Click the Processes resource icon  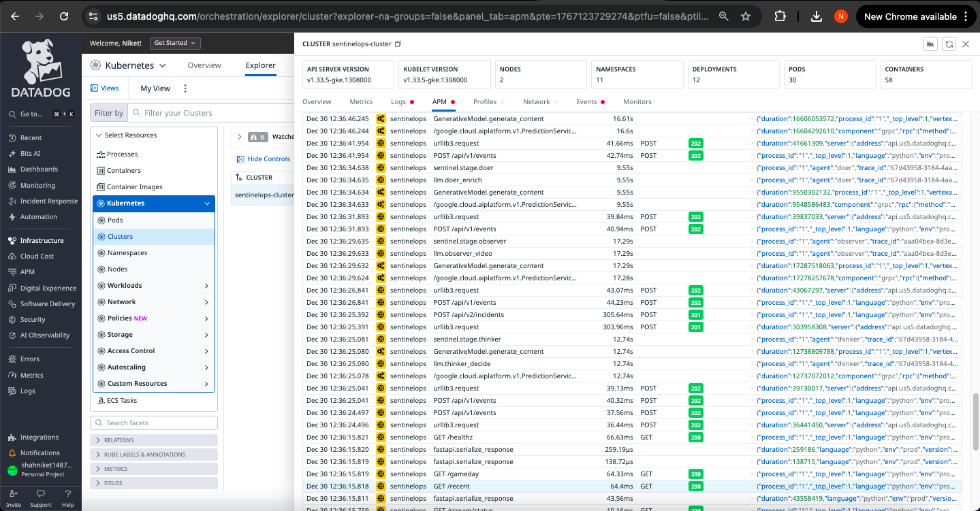coord(101,154)
